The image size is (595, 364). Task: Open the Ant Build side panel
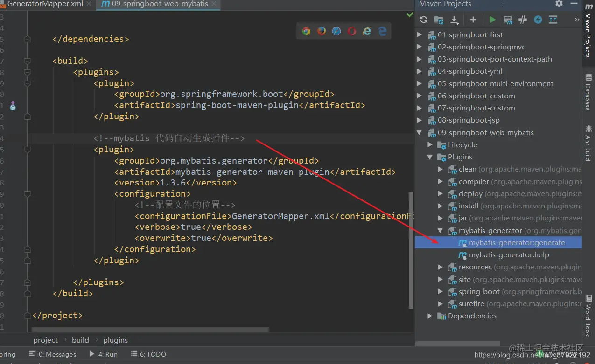pos(588,143)
